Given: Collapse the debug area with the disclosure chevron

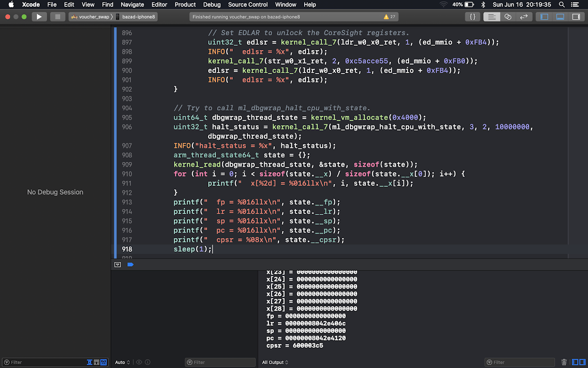Looking at the screenshot, I should click(x=118, y=264).
